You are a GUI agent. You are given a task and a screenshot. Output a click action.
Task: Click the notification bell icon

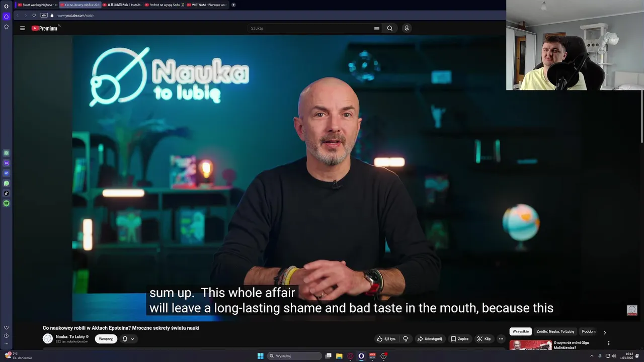click(125, 339)
